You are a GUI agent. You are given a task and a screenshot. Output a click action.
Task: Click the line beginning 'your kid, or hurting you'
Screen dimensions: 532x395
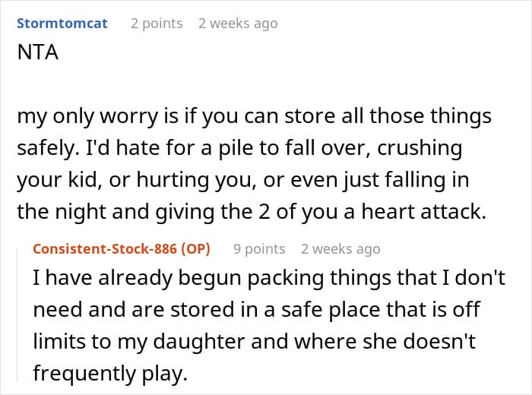tap(243, 179)
